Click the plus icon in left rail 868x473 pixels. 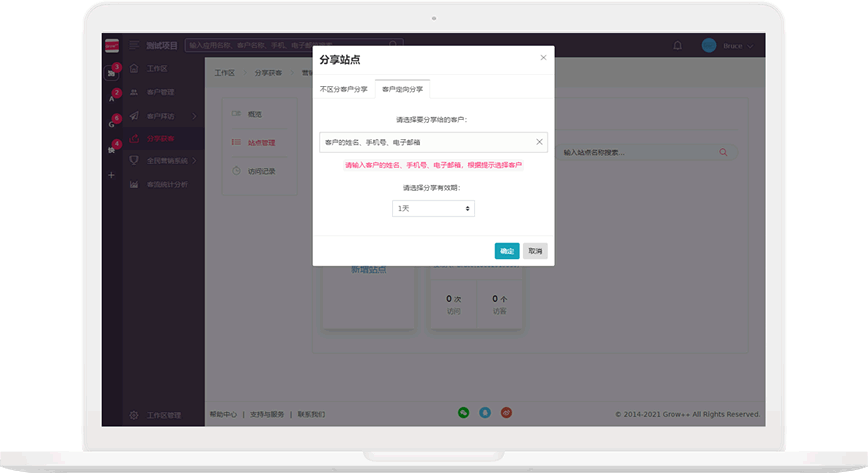pos(111,175)
